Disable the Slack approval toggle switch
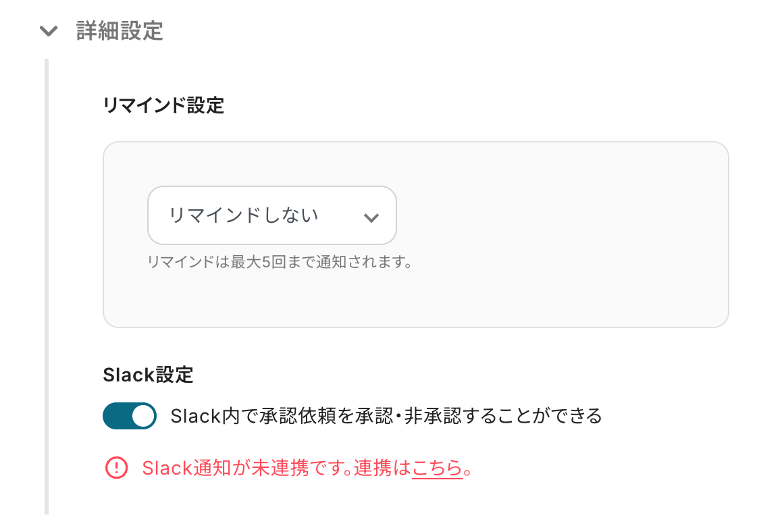782x532 pixels. coord(130,416)
